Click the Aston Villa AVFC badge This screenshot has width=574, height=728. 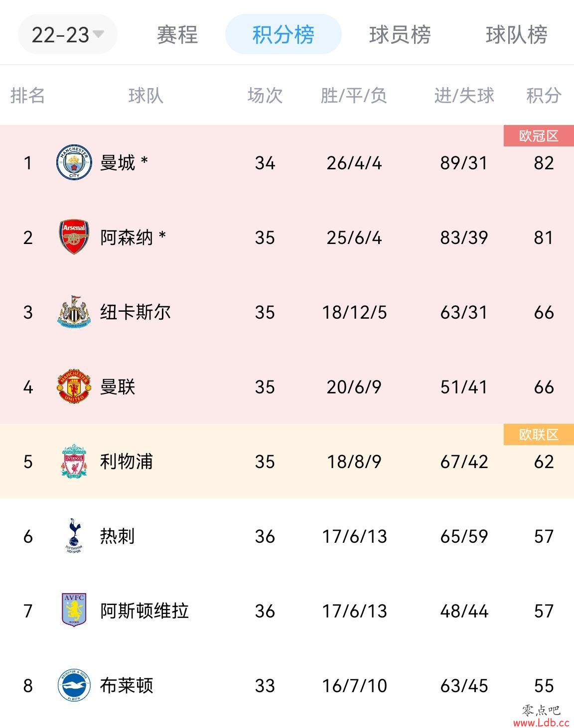tap(74, 610)
